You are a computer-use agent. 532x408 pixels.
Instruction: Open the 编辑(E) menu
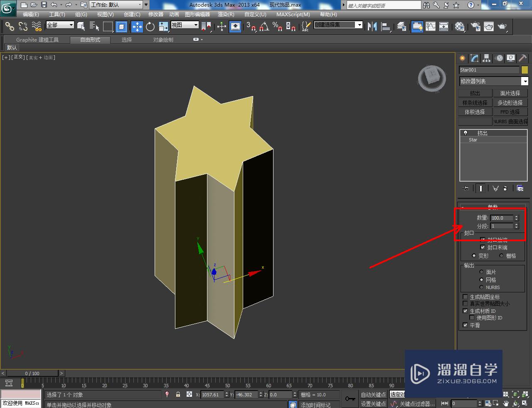[31, 14]
